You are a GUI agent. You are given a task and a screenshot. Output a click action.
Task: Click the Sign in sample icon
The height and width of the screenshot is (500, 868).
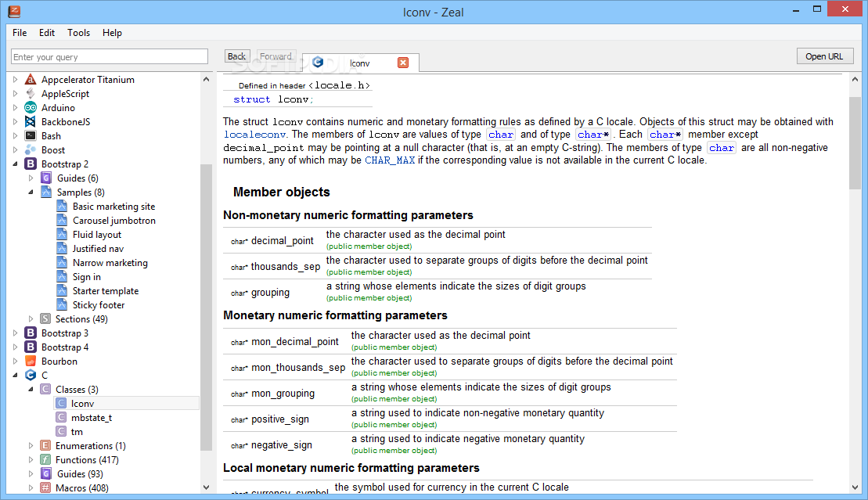(x=62, y=276)
